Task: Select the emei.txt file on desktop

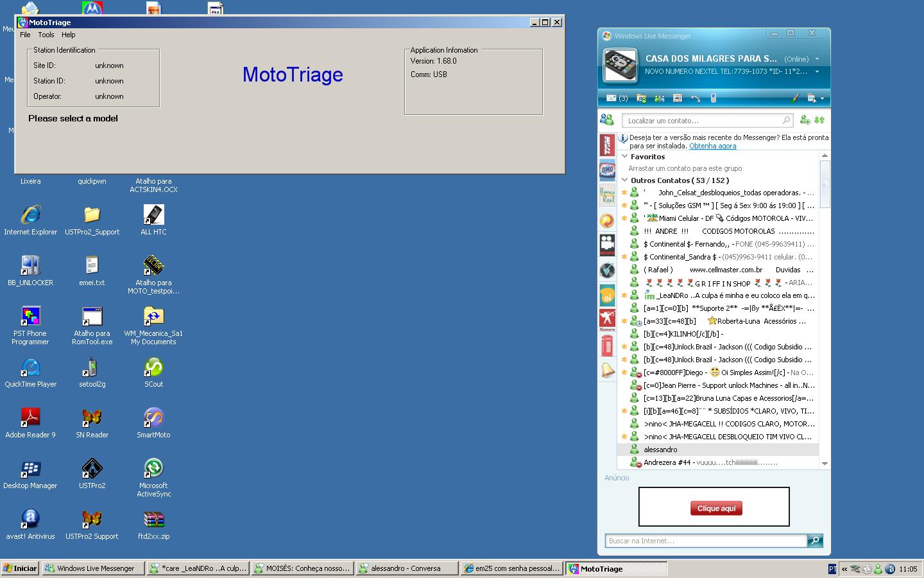Action: [92, 270]
